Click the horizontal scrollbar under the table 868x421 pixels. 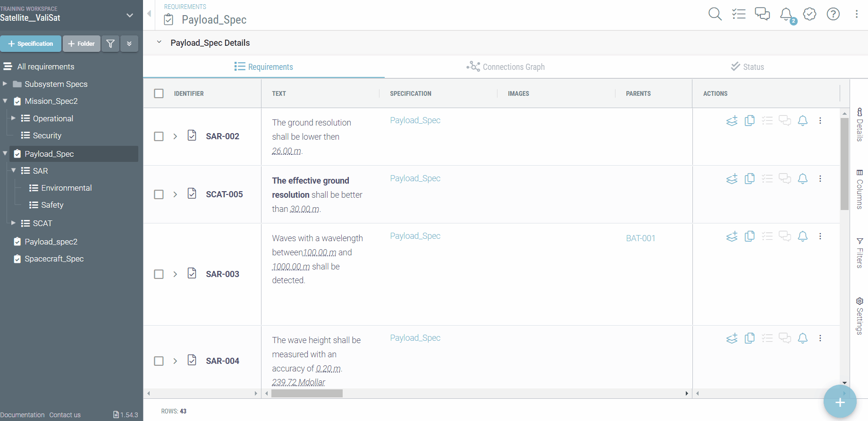pos(307,394)
